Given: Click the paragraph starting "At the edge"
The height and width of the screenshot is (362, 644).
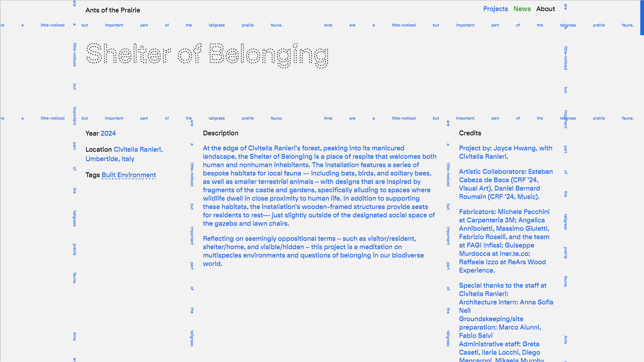Looking at the screenshot, I should (319, 186).
